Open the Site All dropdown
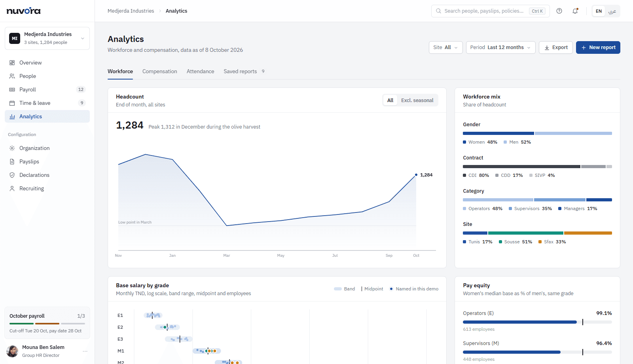 point(445,47)
